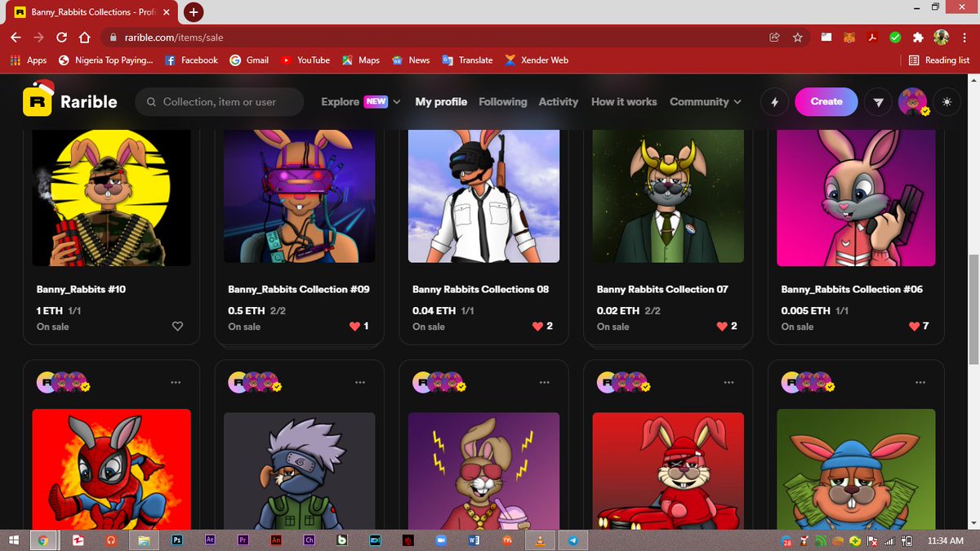
Task: Toggle the heart on Banny Rabbits Collection 07
Action: click(x=722, y=327)
